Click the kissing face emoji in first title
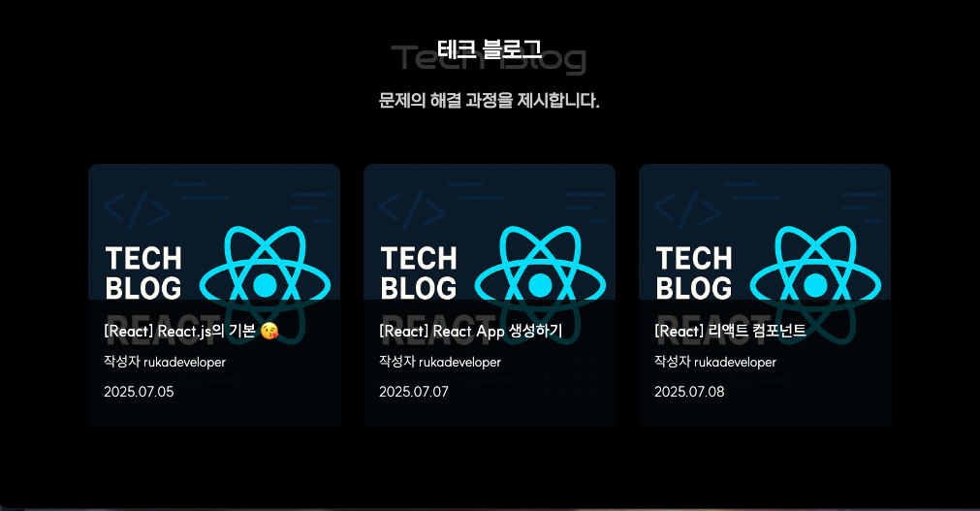The image size is (980, 511). 269,331
